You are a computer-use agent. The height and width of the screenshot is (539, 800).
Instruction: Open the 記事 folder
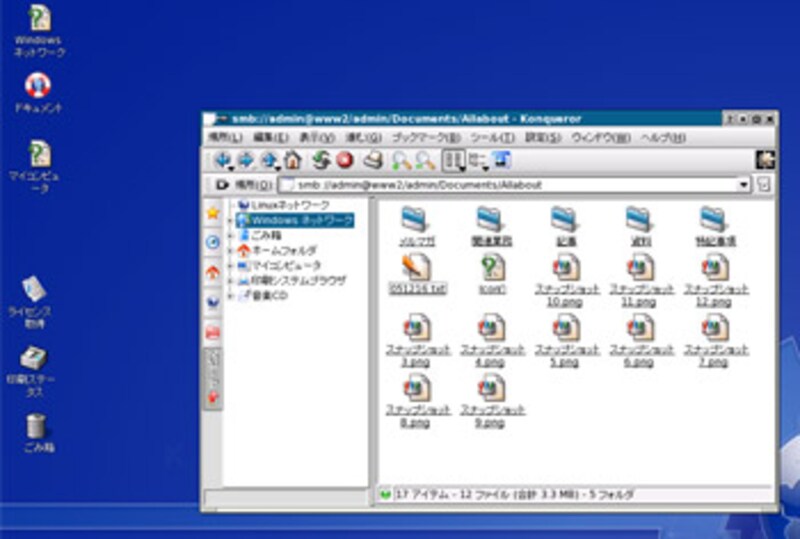click(565, 227)
